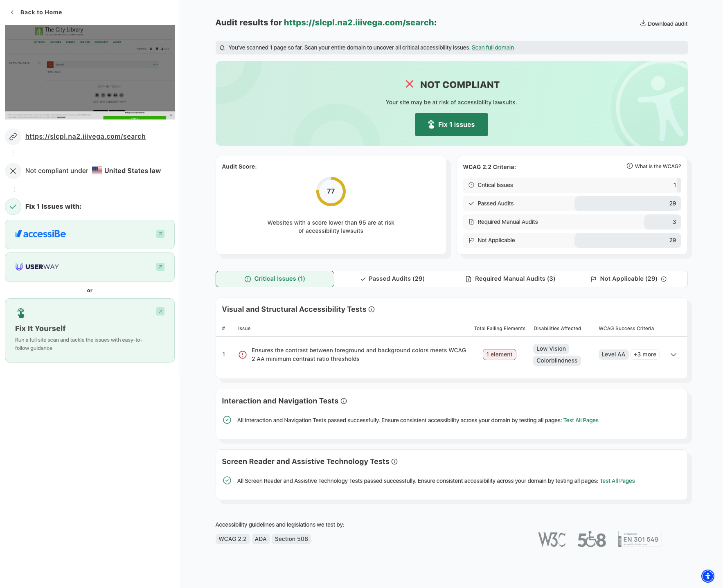The width and height of the screenshot is (723, 588).
Task: Follow the Scan full domain link
Action: coord(493,47)
